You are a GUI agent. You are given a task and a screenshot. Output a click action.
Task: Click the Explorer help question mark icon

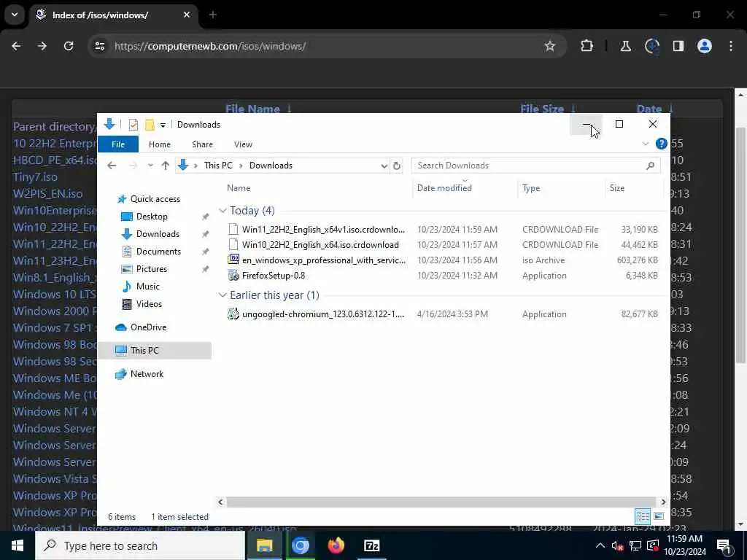[x=661, y=144]
